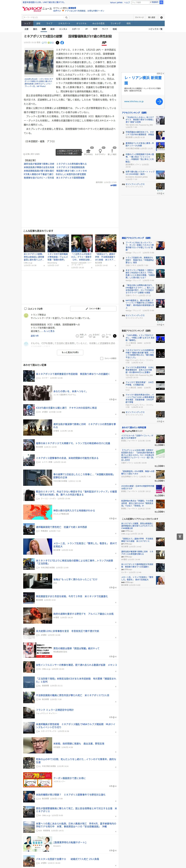
Task: Click the blue arrow in the レ・リアン横浜 ad
Action: pyautogui.click(x=159, y=101)
